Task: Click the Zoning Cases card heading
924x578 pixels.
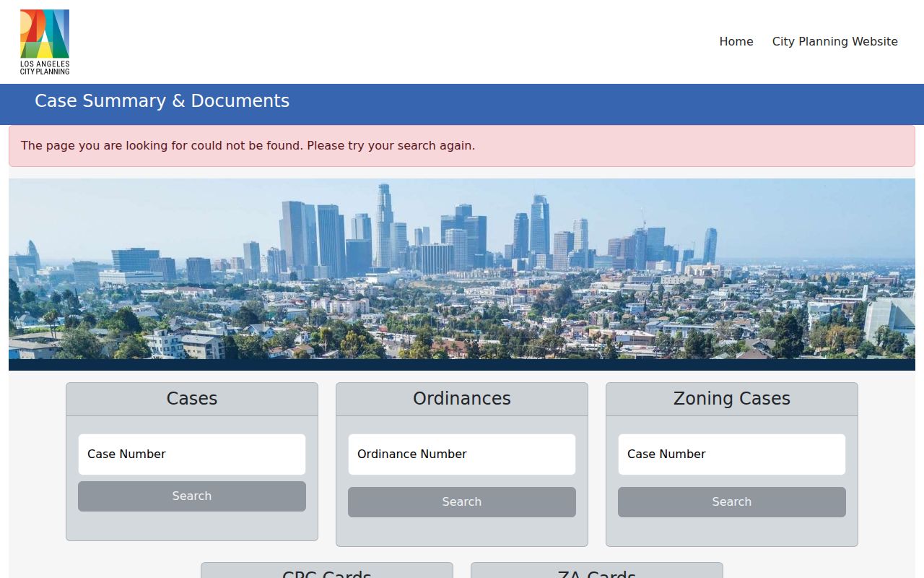Action: pyautogui.click(x=732, y=399)
